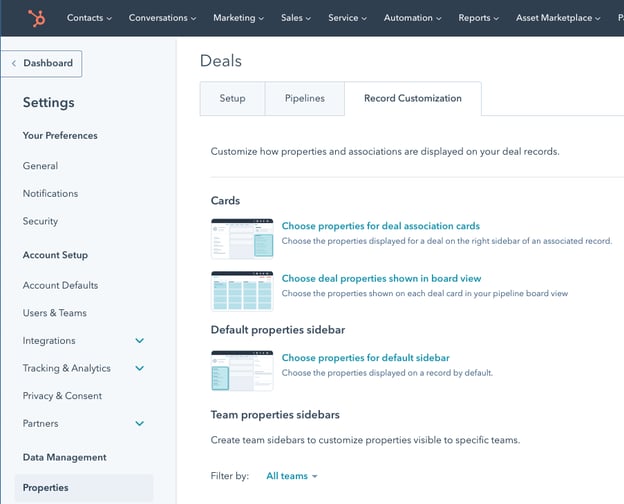
Task: Open Choose properties for default sidebar link
Action: tap(365, 358)
